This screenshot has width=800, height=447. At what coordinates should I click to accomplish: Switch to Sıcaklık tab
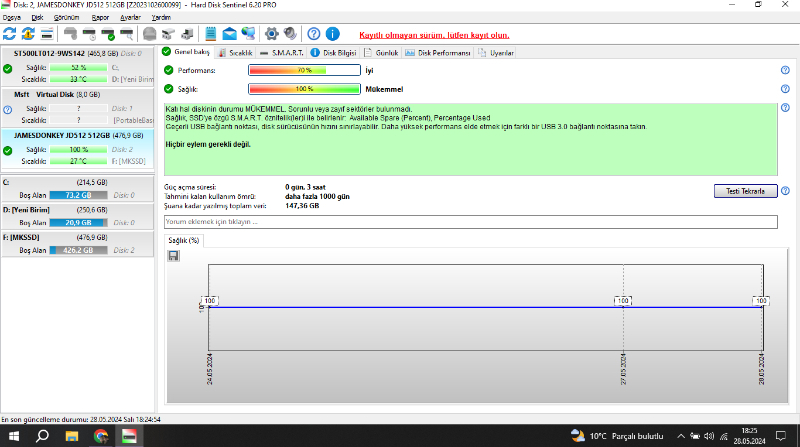pos(236,53)
